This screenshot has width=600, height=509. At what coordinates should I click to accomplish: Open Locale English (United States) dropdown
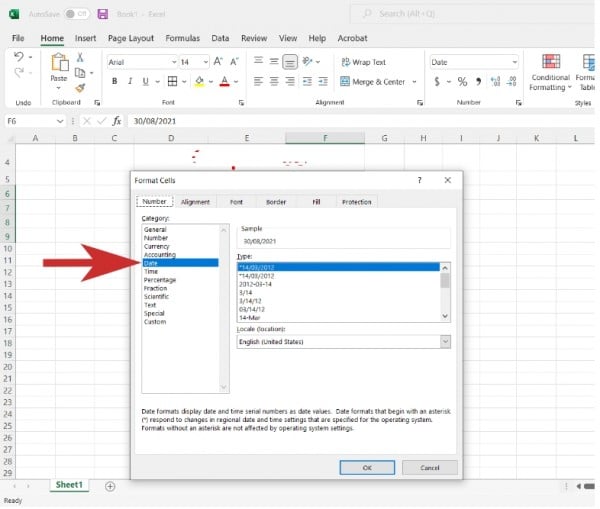(x=445, y=342)
